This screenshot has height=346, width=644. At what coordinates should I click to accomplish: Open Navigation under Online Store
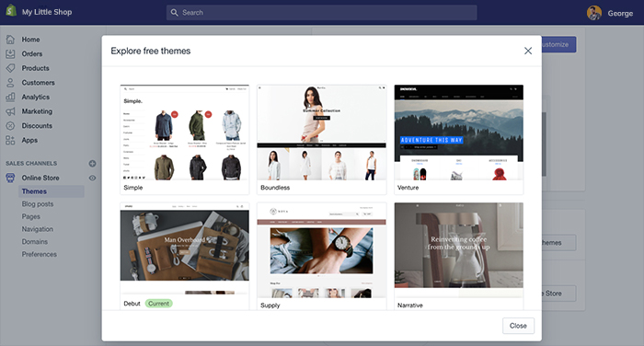pyautogui.click(x=38, y=229)
